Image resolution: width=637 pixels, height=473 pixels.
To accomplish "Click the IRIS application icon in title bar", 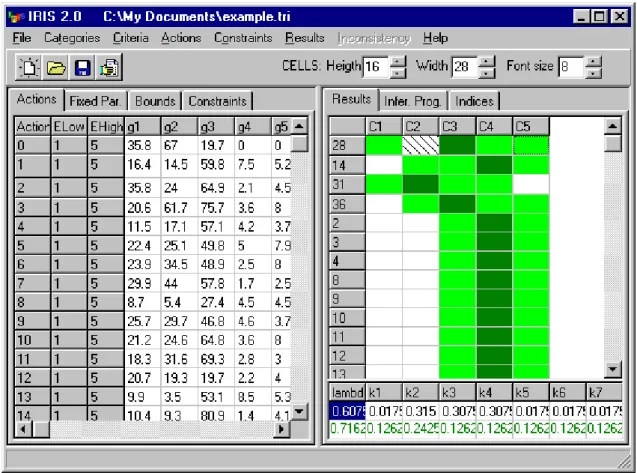I will (16, 17).
